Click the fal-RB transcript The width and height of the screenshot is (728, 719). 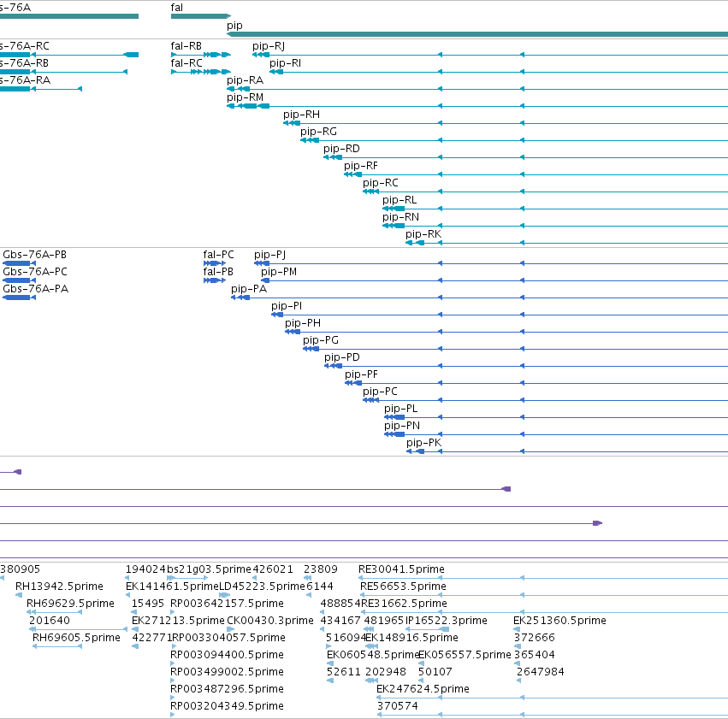(x=200, y=55)
